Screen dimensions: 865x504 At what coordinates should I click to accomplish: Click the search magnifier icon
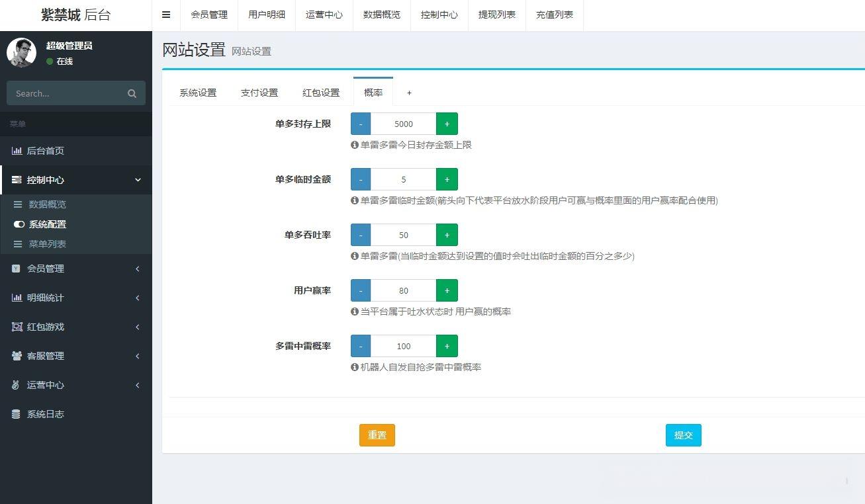pyautogui.click(x=132, y=93)
